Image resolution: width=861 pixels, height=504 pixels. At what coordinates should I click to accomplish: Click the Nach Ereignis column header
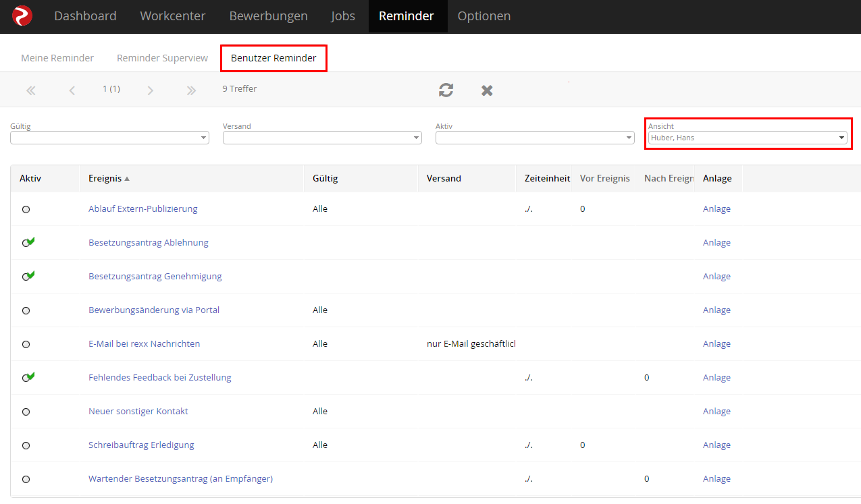point(669,178)
